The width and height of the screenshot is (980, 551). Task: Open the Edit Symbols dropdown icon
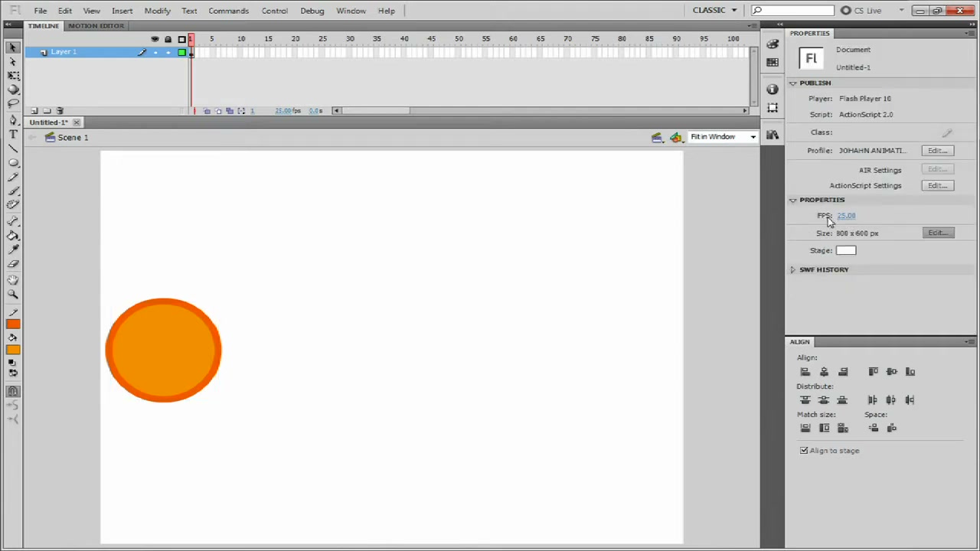tap(676, 138)
